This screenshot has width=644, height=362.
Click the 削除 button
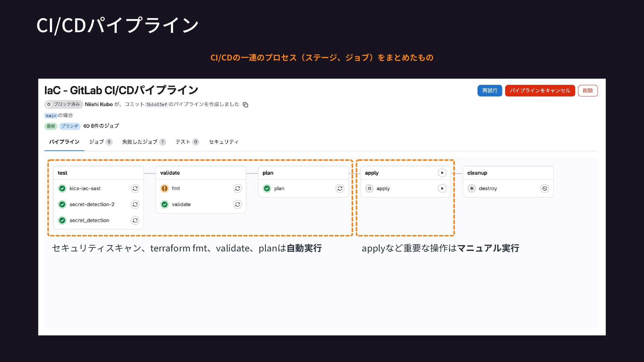588,90
